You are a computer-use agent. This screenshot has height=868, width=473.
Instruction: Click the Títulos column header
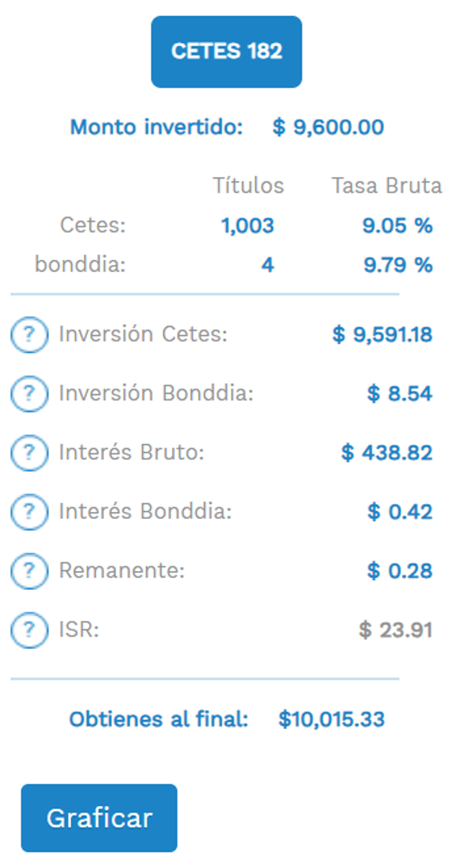pyautogui.click(x=249, y=185)
